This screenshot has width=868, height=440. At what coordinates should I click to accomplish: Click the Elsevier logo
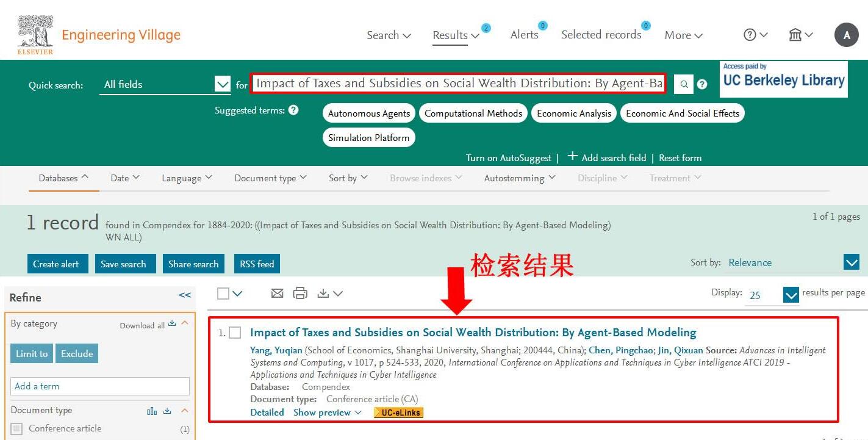click(x=35, y=35)
